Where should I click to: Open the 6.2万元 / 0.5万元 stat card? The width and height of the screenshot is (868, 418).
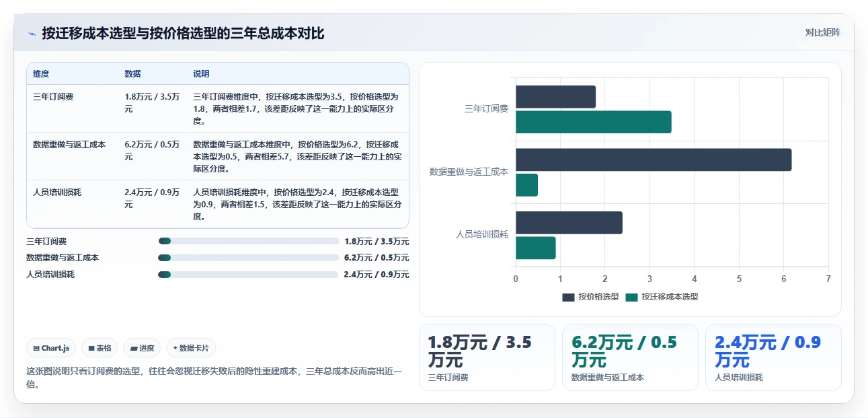(630, 357)
